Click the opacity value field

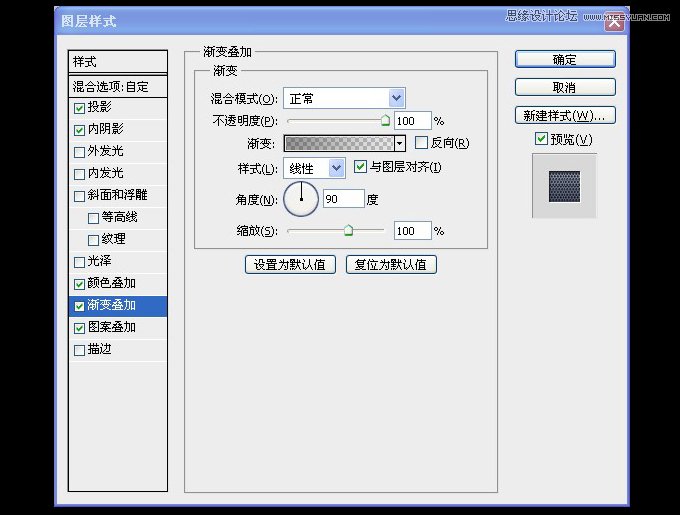412,121
